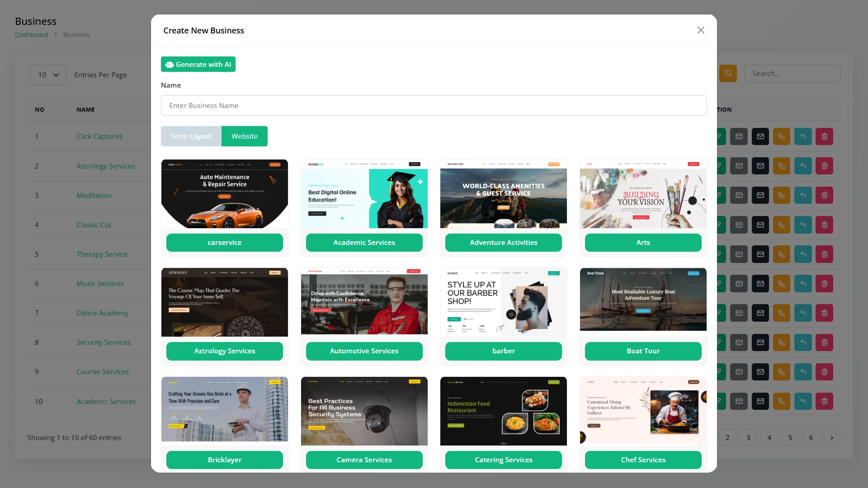Select the Chef Services template button
The width and height of the screenshot is (868, 488).
pos(643,460)
